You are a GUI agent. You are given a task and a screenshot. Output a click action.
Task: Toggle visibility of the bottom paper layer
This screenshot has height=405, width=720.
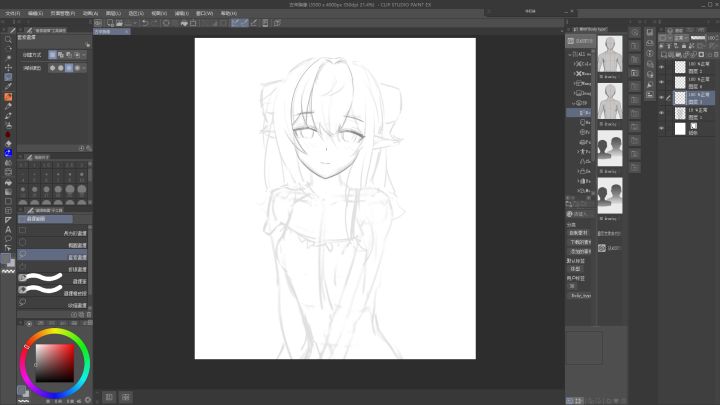coord(663,128)
